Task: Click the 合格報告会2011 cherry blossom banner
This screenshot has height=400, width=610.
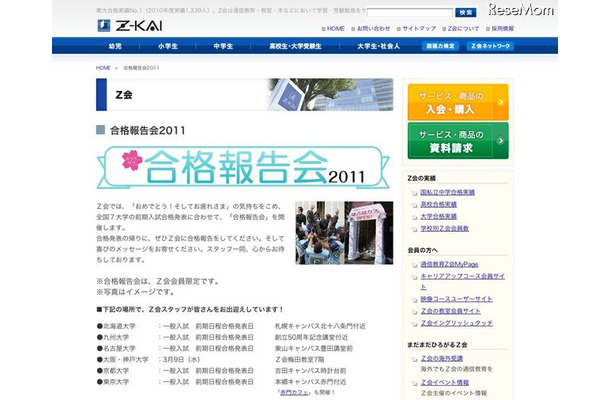Action: (243, 167)
